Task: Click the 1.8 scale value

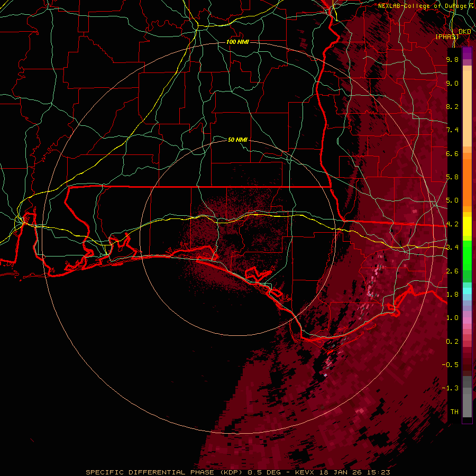Action: coord(452,295)
